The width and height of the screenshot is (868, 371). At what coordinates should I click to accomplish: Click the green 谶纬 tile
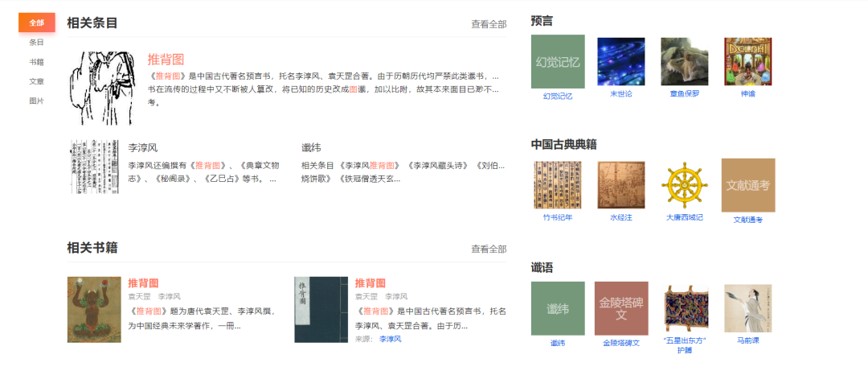click(558, 308)
